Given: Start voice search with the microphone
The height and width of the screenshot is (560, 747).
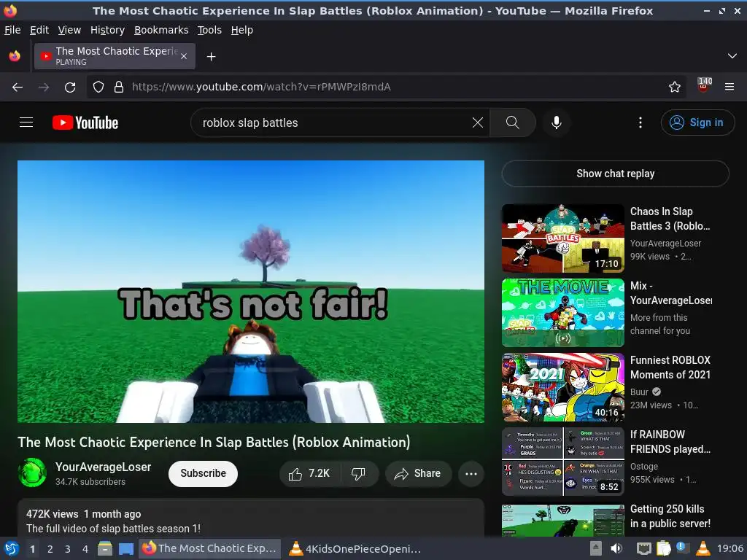Looking at the screenshot, I should 556,122.
